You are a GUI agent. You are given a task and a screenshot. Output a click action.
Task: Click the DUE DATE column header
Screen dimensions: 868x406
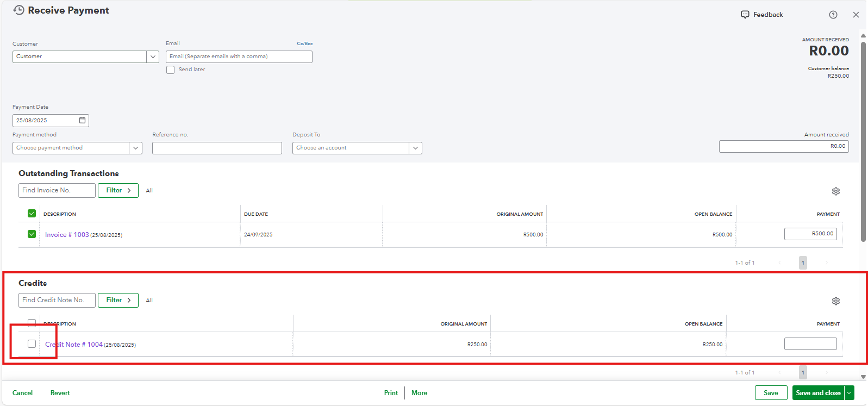tap(256, 214)
